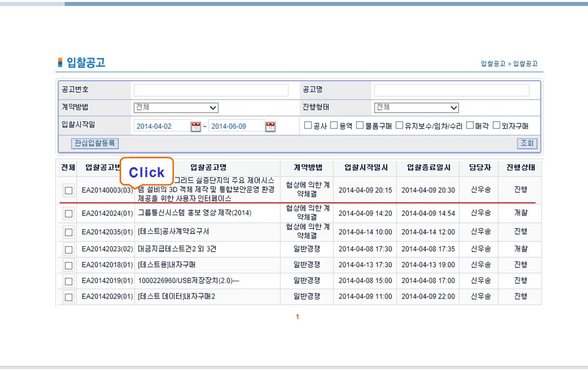The image size is (588, 371).
Task: Click start time 2014-04-09 20:15
Action: click(x=365, y=190)
